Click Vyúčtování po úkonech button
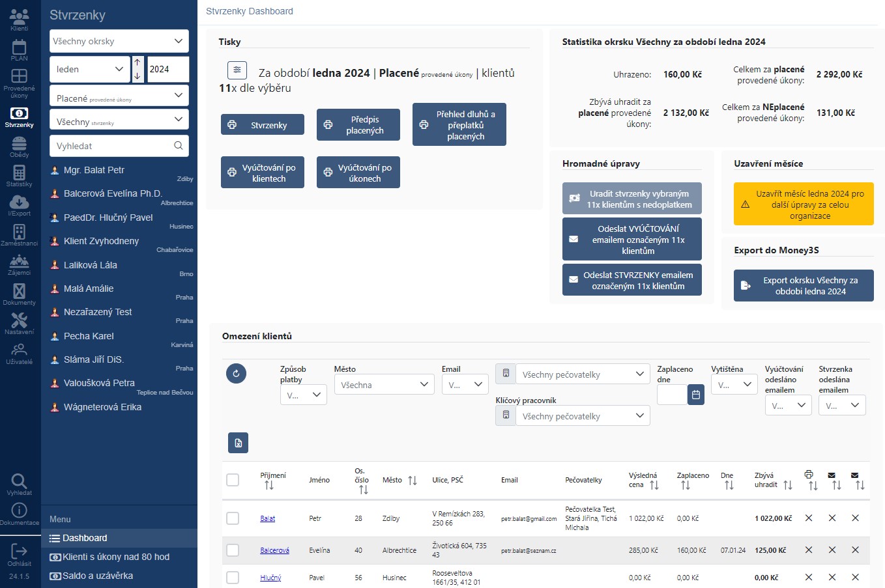 (358, 172)
